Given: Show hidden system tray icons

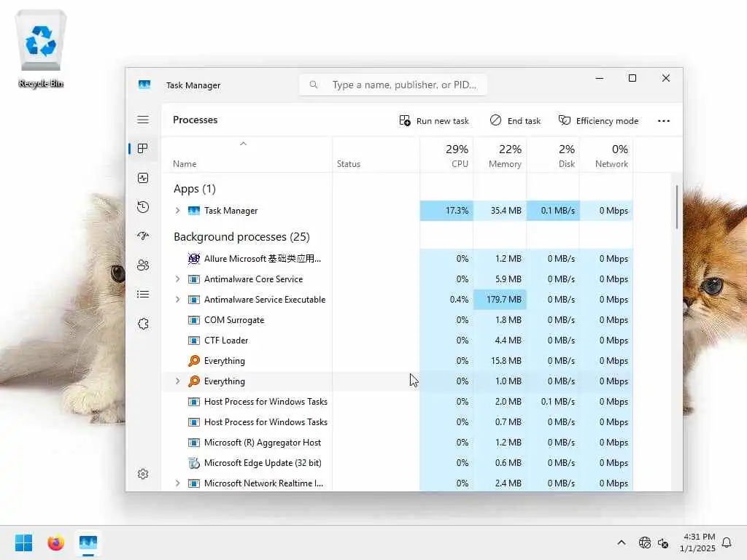Looking at the screenshot, I should click(x=622, y=542).
